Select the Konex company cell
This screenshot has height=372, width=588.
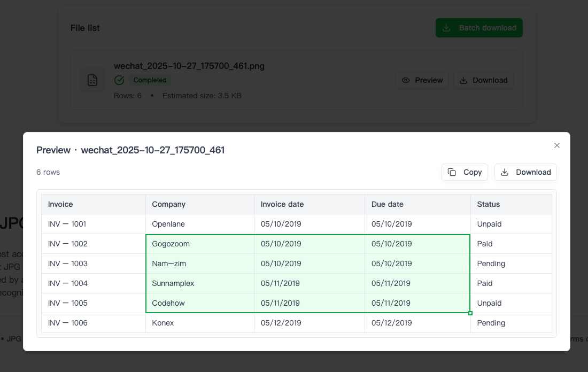pos(163,323)
